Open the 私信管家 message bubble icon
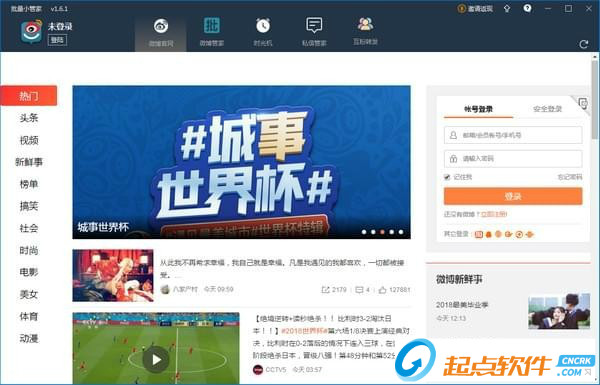The width and height of the screenshot is (600, 385). coord(314,25)
